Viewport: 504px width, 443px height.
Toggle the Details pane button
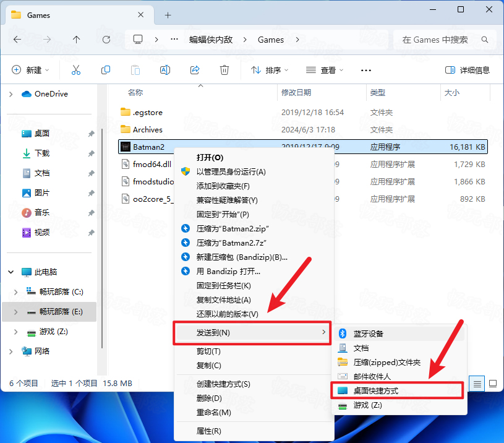click(467, 70)
